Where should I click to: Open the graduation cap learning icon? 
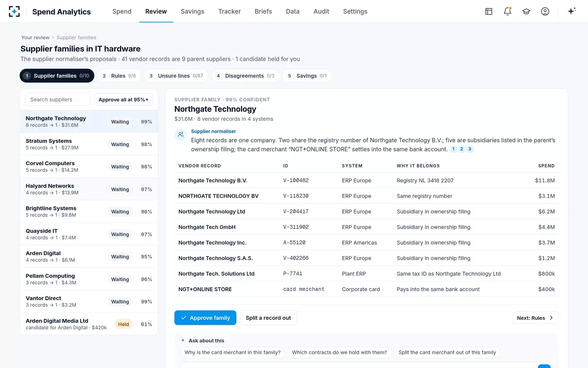pyautogui.click(x=526, y=11)
